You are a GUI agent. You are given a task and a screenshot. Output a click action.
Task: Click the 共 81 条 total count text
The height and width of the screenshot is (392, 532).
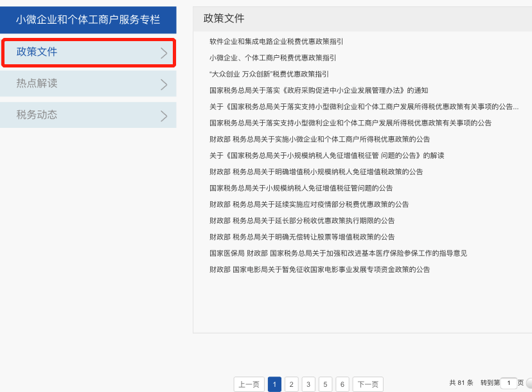[461, 383]
